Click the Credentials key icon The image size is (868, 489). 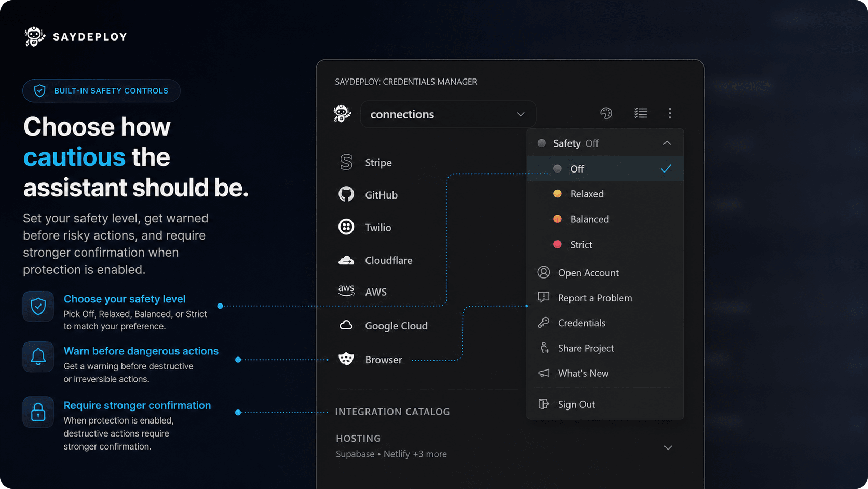[x=544, y=323]
